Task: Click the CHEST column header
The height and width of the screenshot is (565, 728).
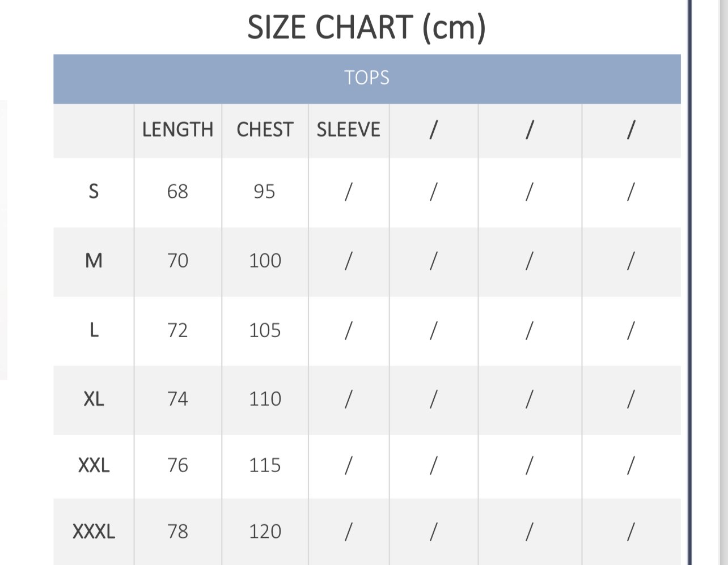Action: click(x=265, y=130)
